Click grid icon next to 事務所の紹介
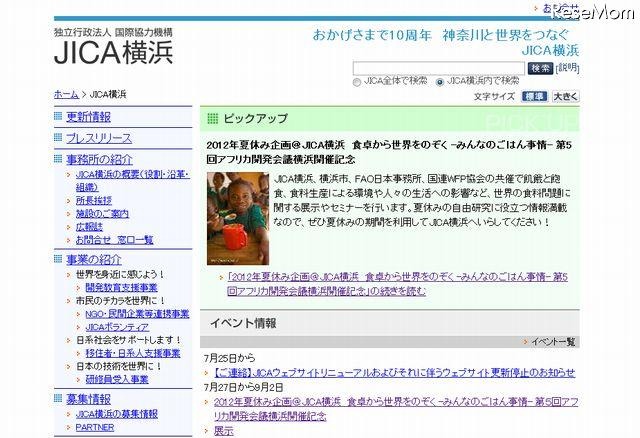640x438 pixels. click(x=58, y=159)
